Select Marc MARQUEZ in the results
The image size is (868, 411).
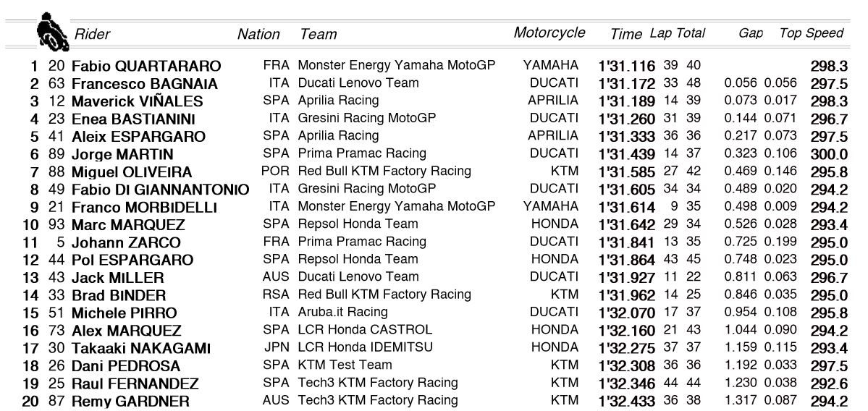click(128, 225)
